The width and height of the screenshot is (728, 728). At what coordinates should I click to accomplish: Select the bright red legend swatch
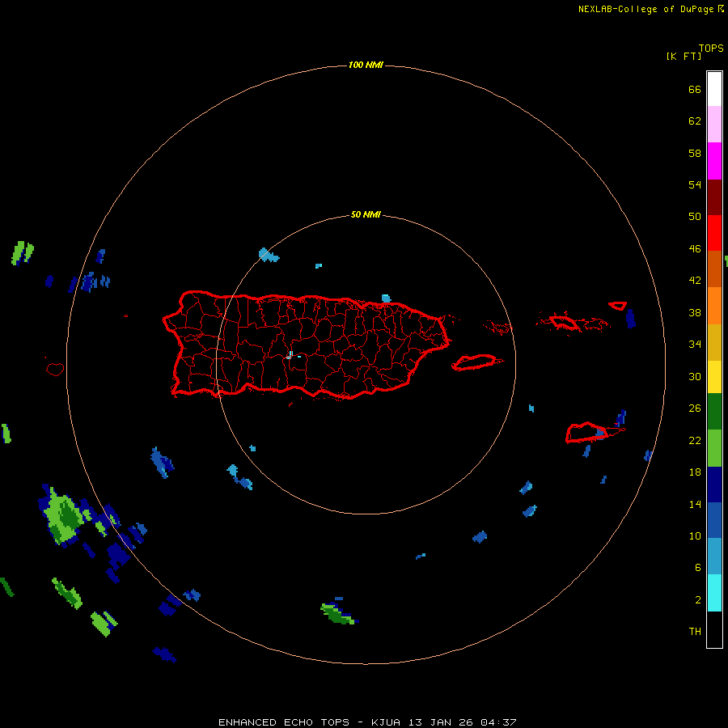(x=714, y=233)
